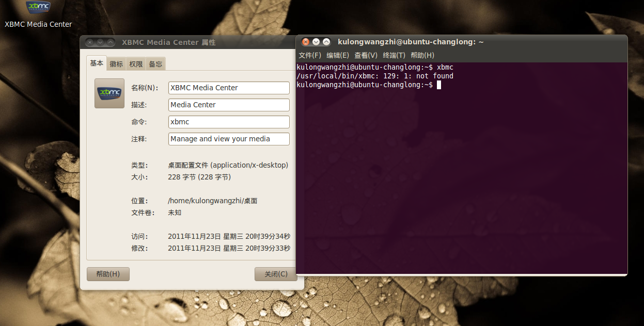The height and width of the screenshot is (326, 644).
Task: Click the 文件卷 value 未知
Action: pos(175,213)
